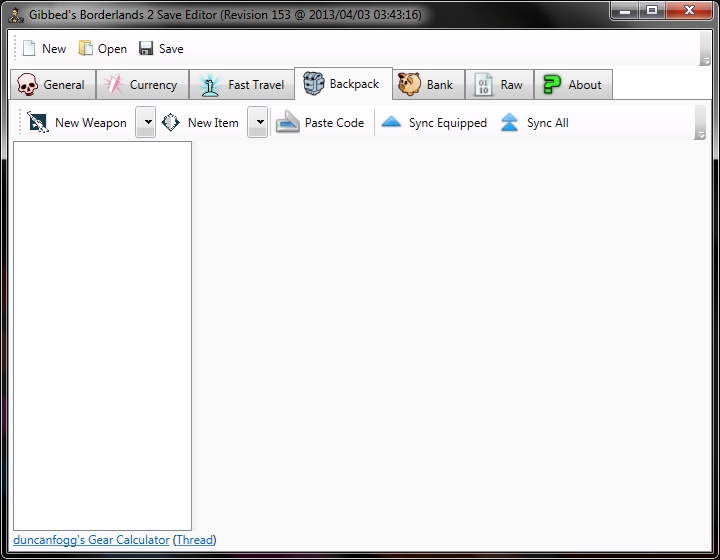Image resolution: width=720 pixels, height=560 pixels.
Task: Add a New Weapon to backpack
Action: (77, 123)
